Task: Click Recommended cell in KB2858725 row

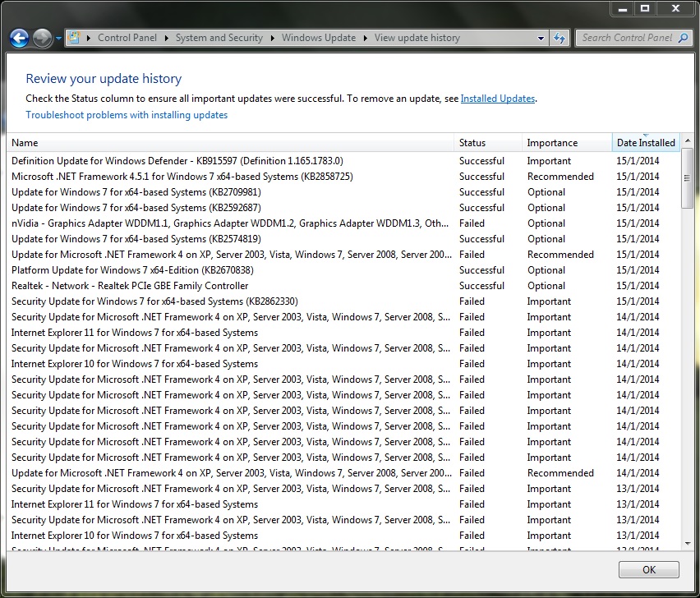Action: (560, 177)
